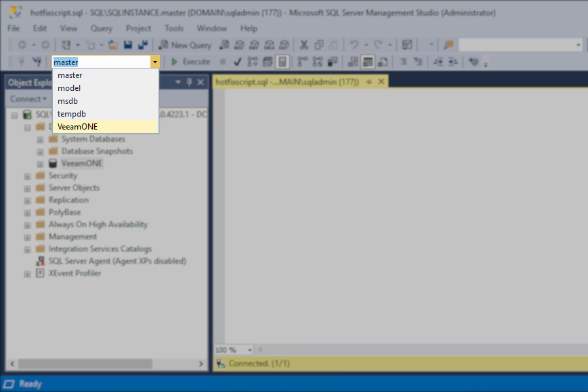The height and width of the screenshot is (392, 588).
Task: Choose master in the database dropdown list
Action: (x=106, y=75)
